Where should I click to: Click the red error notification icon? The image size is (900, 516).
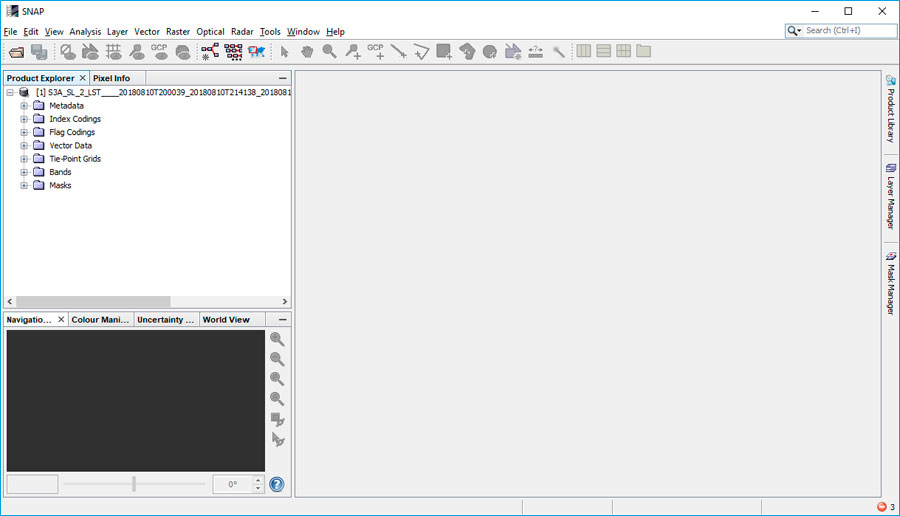882,506
